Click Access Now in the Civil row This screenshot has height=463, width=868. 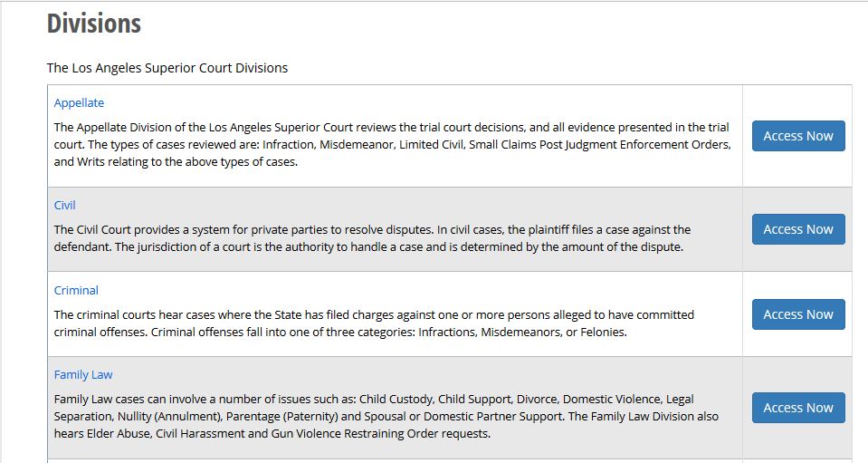tap(797, 229)
